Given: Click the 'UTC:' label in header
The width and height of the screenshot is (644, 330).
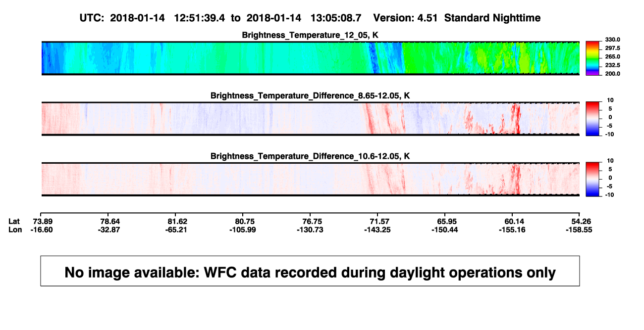Looking at the screenshot, I should pos(92,18).
